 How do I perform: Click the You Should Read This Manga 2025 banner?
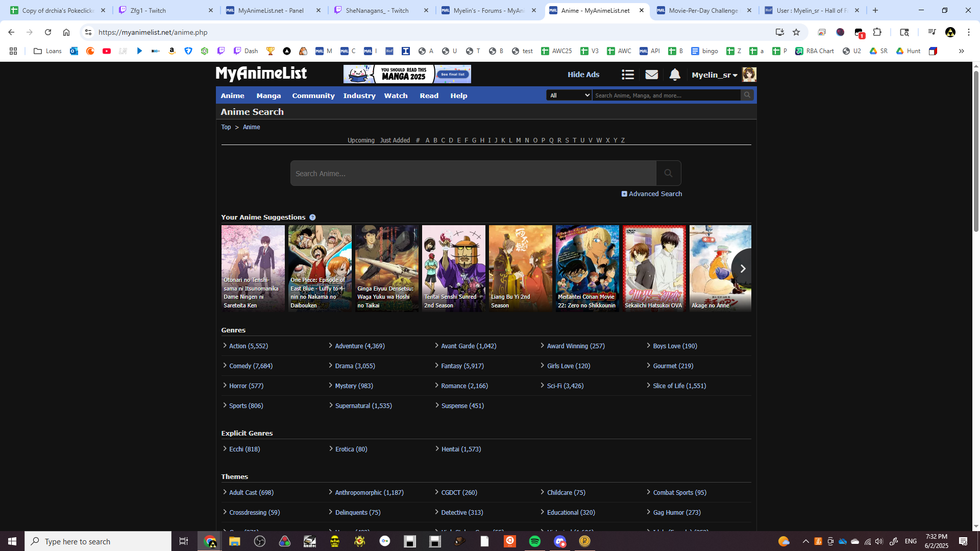[407, 74]
